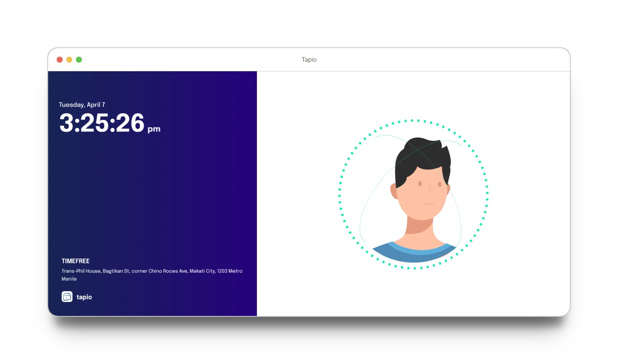
Task: Click the Trans-Phil House address text
Action: click(152, 275)
